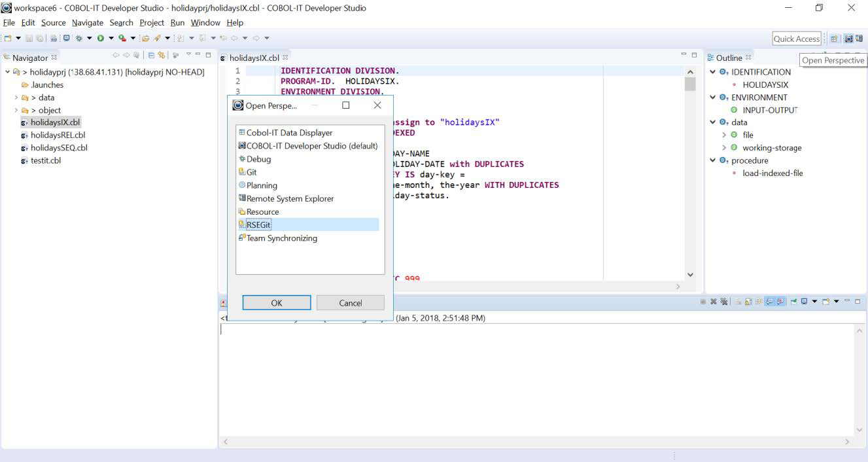Viewport: 868px width, 462px height.
Task: Expand the data folder in Navigator
Action: click(16, 98)
